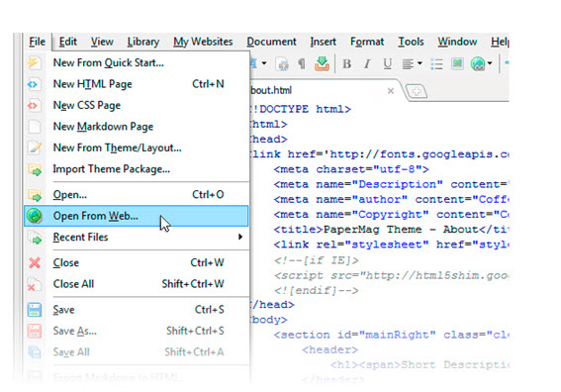Image resolution: width=561 pixels, height=392 pixels.
Task: Click Open... in File menu
Action: click(x=136, y=195)
